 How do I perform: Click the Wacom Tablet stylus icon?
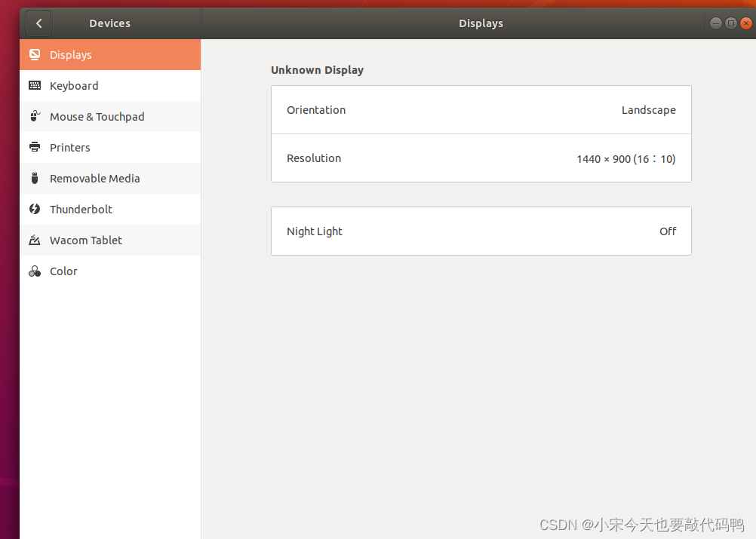pos(35,240)
